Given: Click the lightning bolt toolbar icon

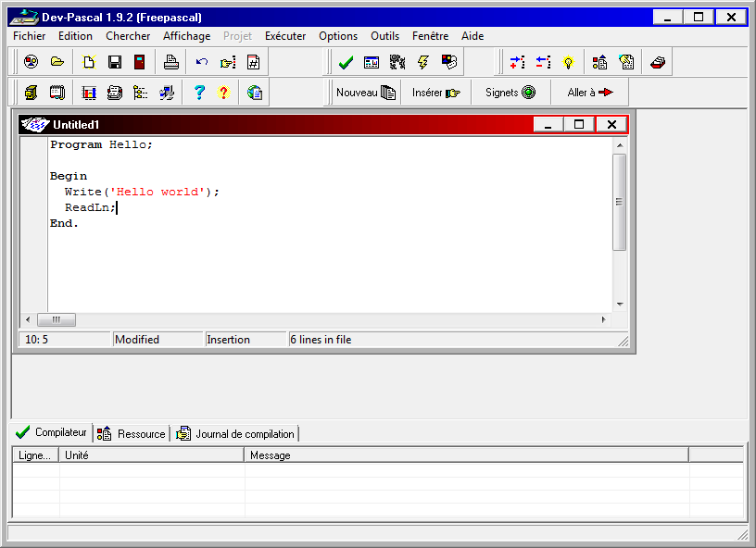Looking at the screenshot, I should point(423,62).
